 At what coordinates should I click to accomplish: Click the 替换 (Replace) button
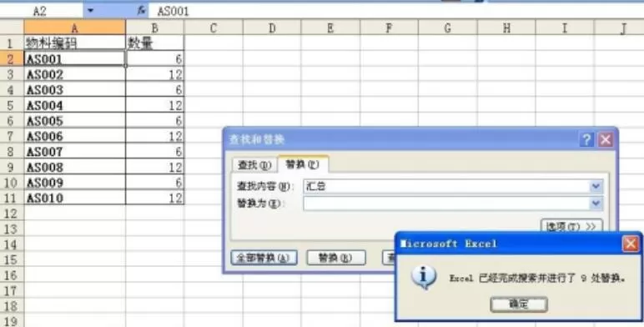(x=336, y=258)
